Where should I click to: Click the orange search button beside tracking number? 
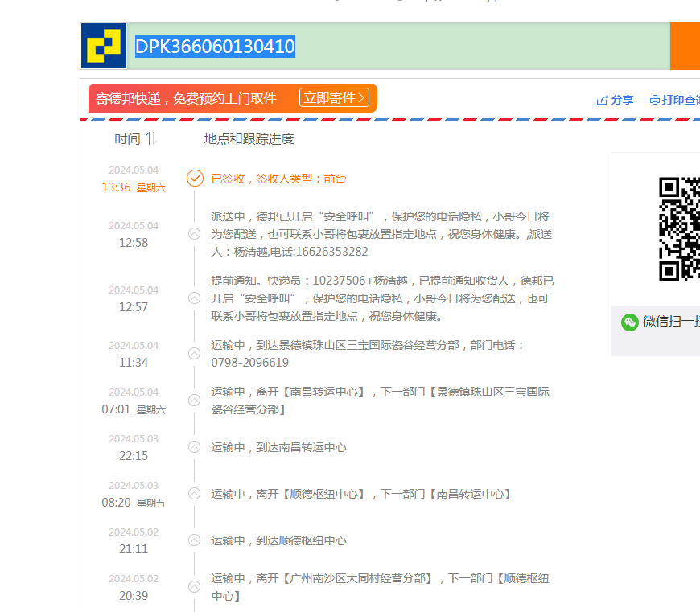[x=685, y=46]
